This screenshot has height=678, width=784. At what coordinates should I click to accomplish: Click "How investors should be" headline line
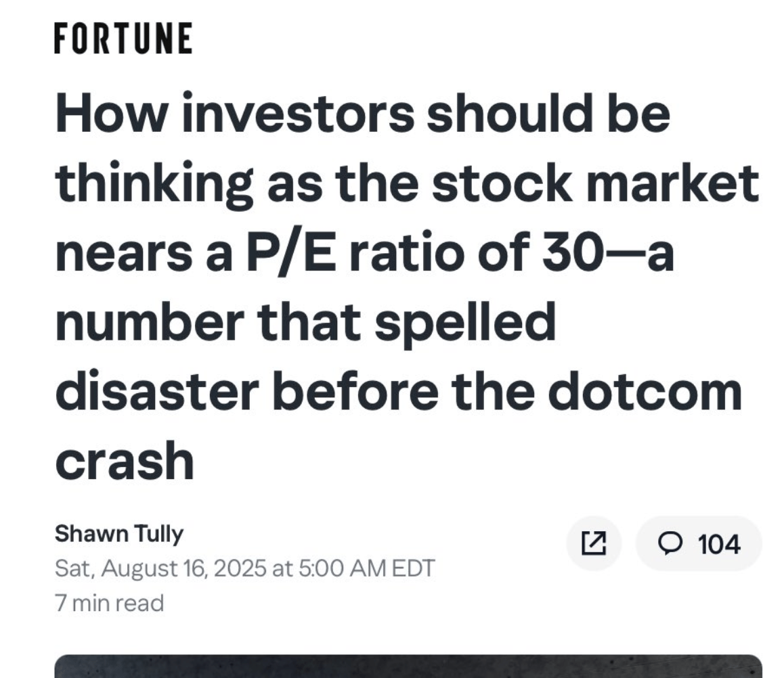[362, 114]
